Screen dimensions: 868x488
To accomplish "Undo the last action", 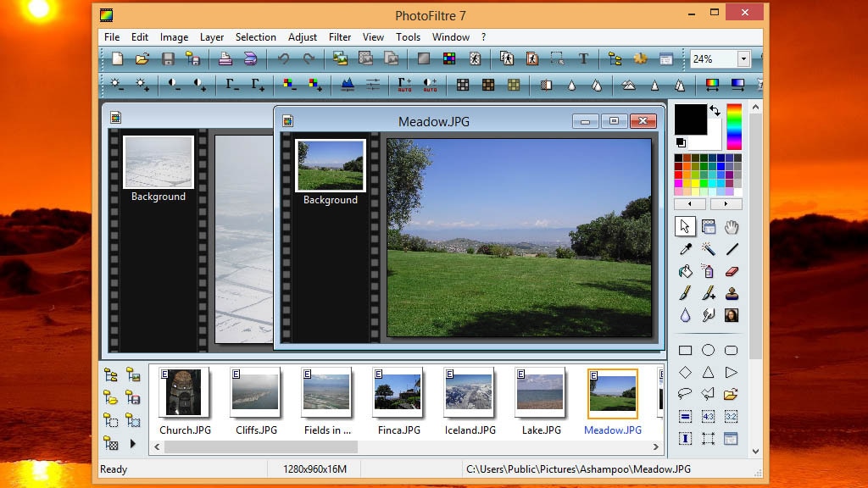I will coord(283,58).
